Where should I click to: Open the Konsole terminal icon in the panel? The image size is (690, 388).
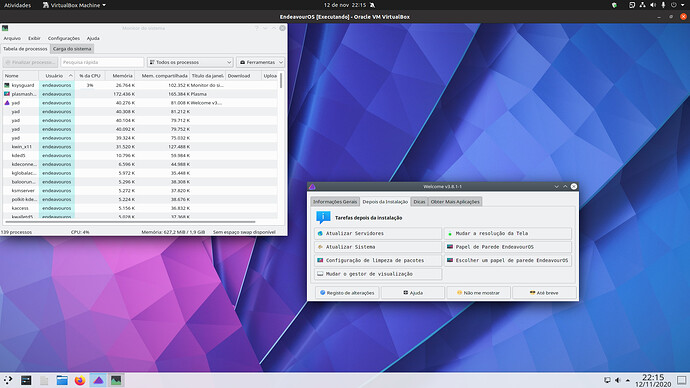click(26, 380)
